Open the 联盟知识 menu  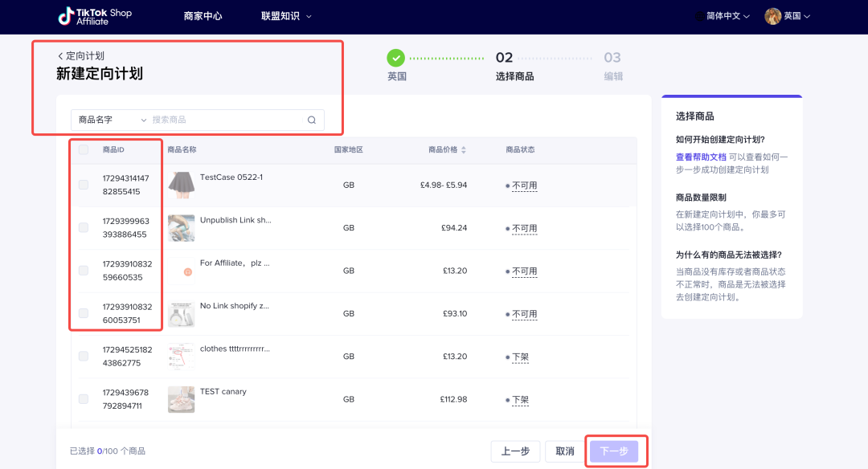click(286, 16)
